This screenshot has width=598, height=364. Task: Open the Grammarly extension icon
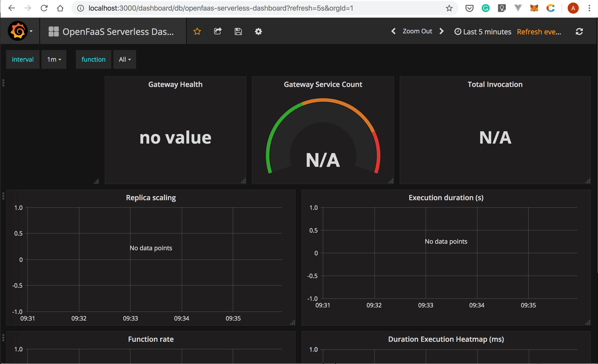[485, 8]
